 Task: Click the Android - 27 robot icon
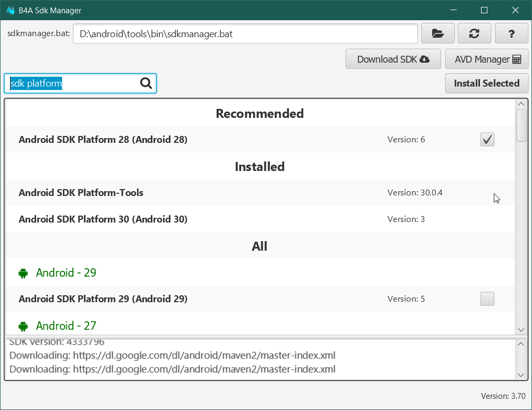23,326
